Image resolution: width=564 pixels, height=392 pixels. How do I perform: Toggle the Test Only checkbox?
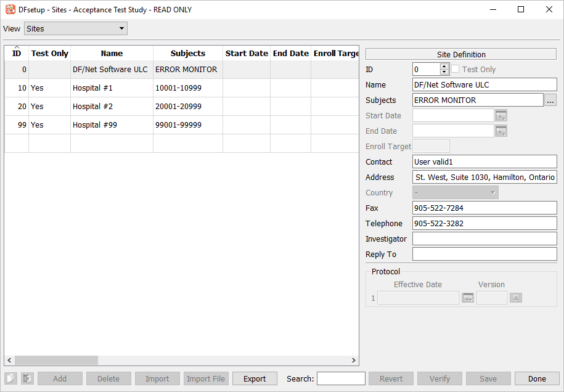(456, 70)
